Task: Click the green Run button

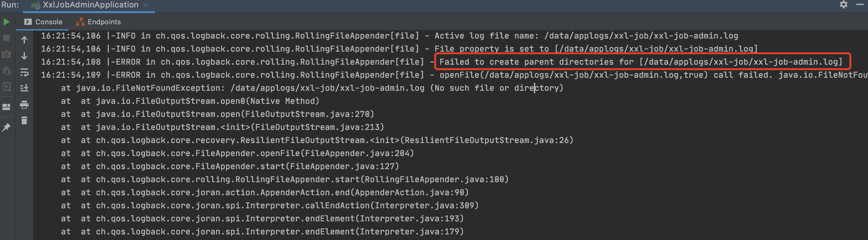Action: 6,22
